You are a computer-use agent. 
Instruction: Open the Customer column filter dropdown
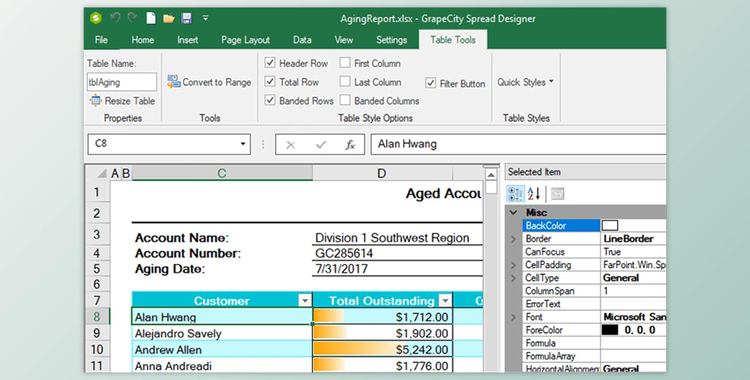tap(305, 301)
